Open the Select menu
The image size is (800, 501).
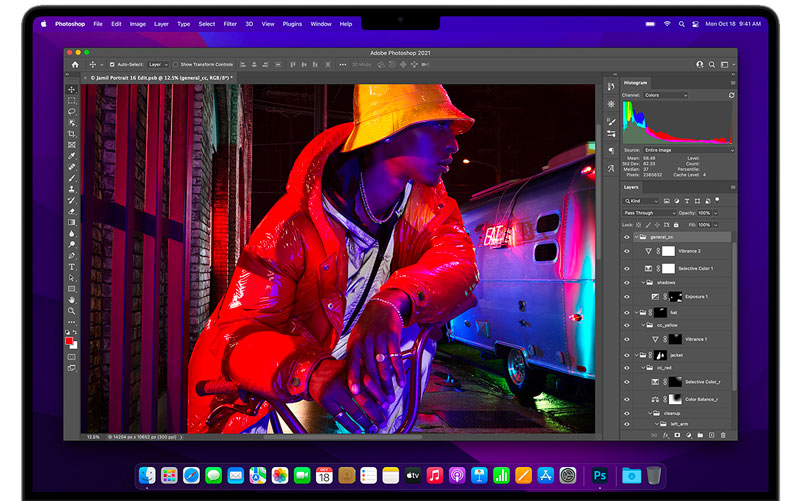click(207, 24)
